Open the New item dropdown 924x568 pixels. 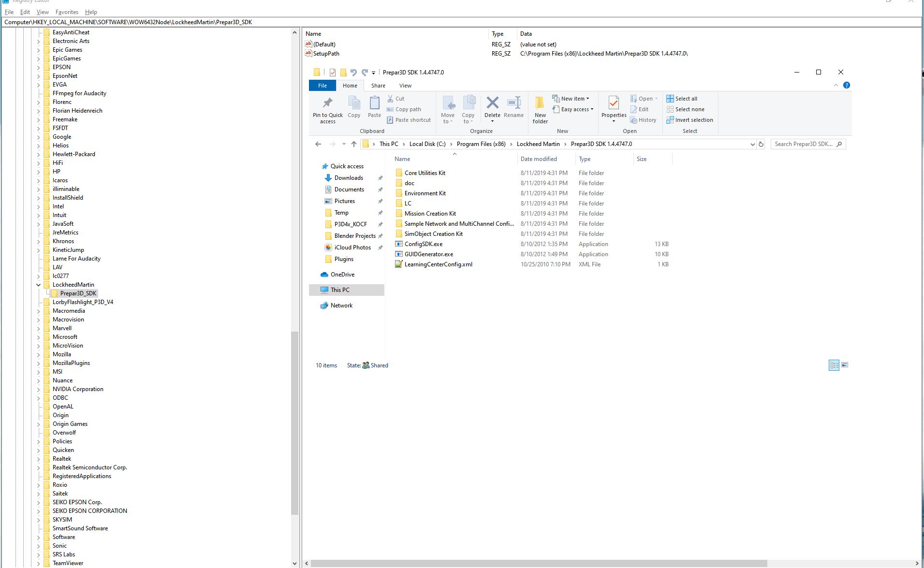(571, 99)
